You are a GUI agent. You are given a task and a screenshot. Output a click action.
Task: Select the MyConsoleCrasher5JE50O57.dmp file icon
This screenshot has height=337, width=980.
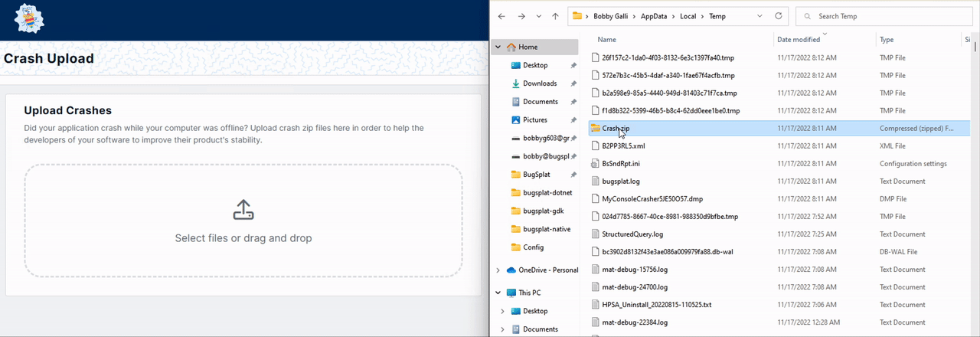(x=596, y=198)
